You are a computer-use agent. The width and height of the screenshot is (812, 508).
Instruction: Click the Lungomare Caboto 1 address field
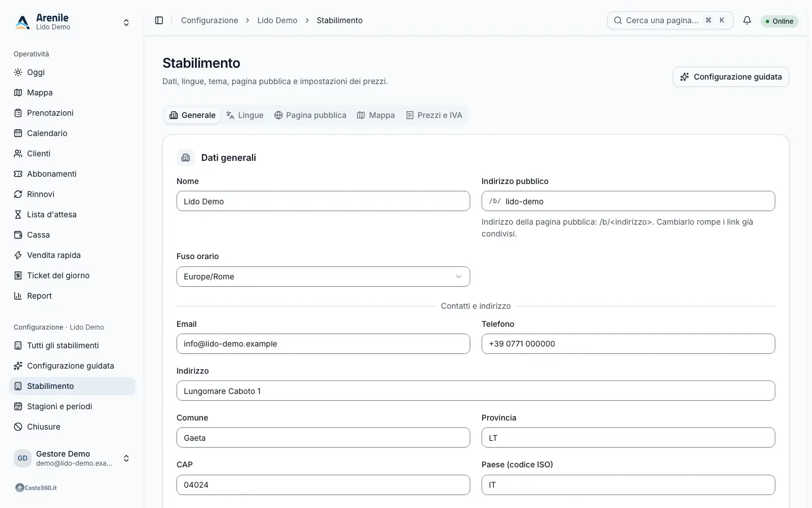tap(476, 391)
